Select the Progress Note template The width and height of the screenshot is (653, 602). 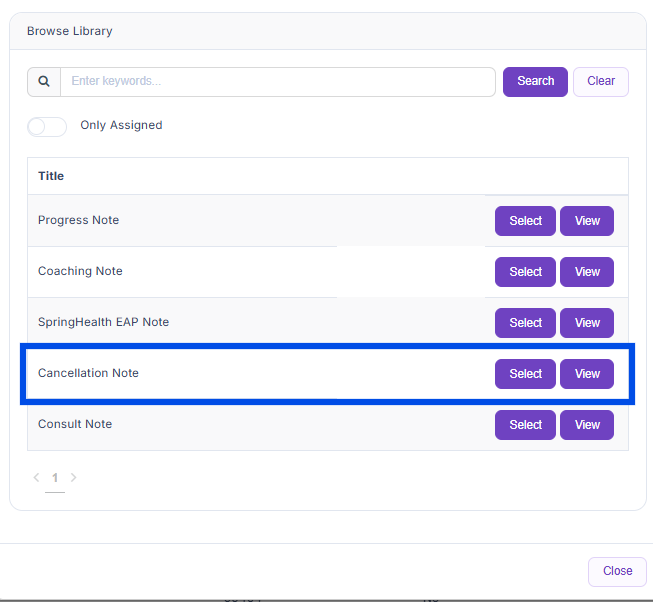pyautogui.click(x=525, y=221)
